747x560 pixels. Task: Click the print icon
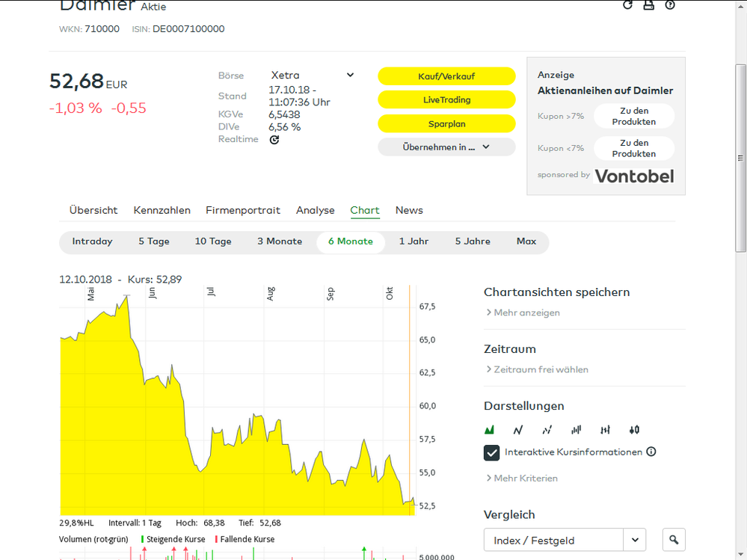click(648, 5)
